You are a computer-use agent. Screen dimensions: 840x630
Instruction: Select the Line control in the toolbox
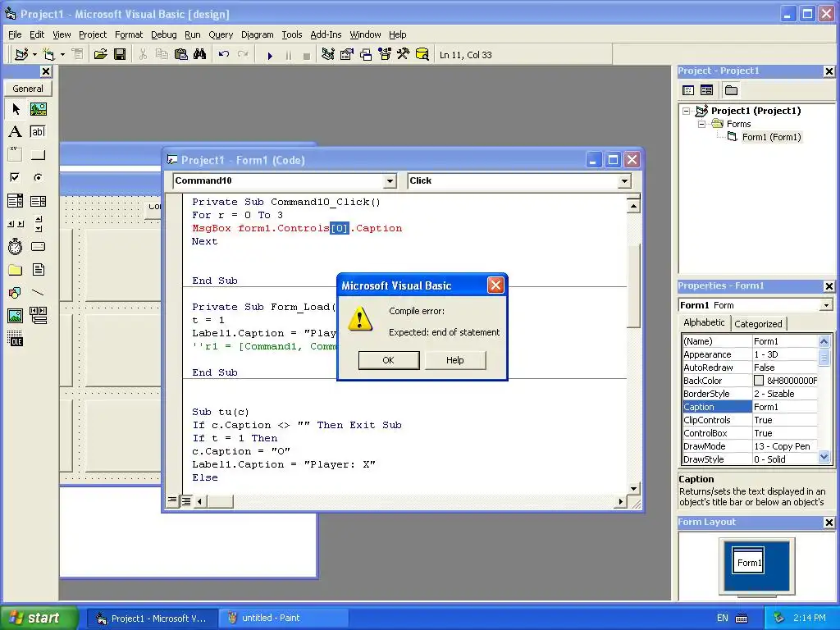(38, 293)
